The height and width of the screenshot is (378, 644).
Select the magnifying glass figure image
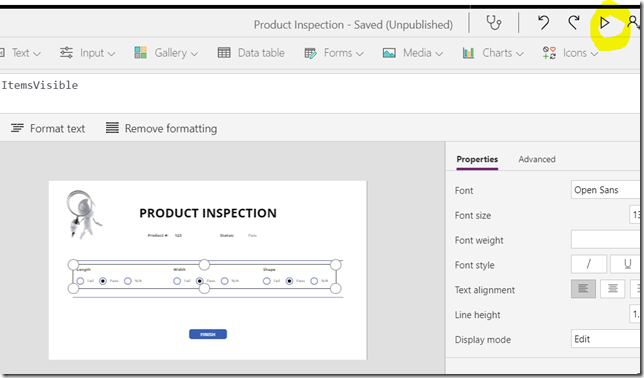tap(83, 214)
